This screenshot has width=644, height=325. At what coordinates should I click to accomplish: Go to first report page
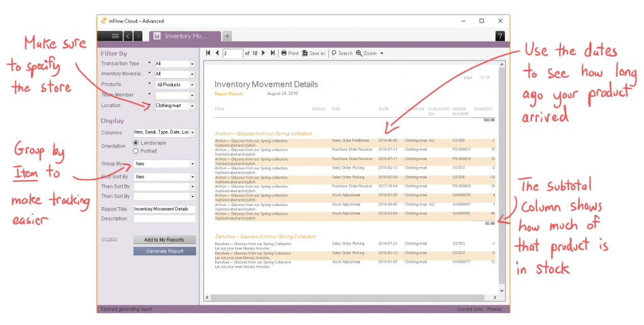coord(208,54)
